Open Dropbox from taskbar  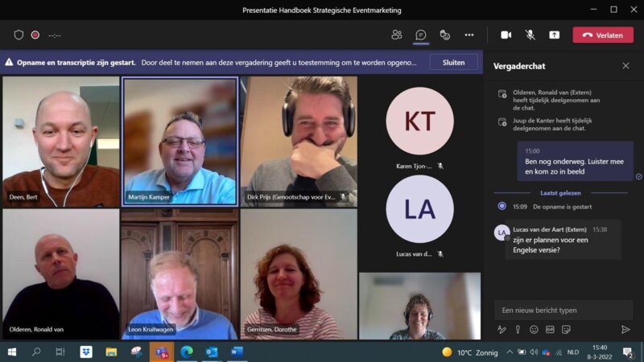pos(86,352)
